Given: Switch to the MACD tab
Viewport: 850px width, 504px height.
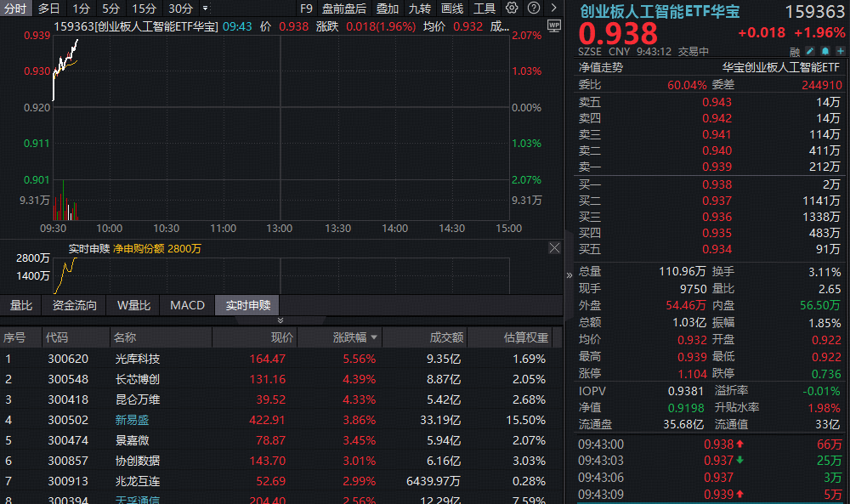Looking at the screenshot, I should pyautogui.click(x=187, y=305).
